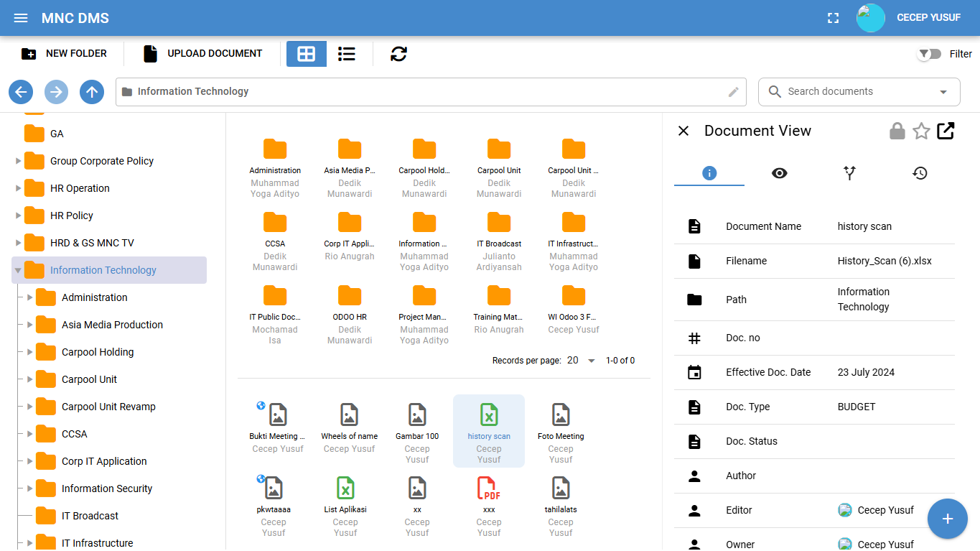
Task: Mark the document as favorite star
Action: [x=921, y=131]
